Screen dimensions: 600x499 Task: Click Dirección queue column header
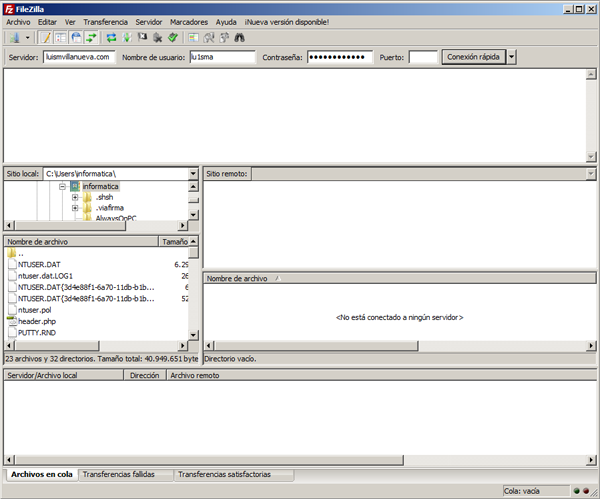144,375
